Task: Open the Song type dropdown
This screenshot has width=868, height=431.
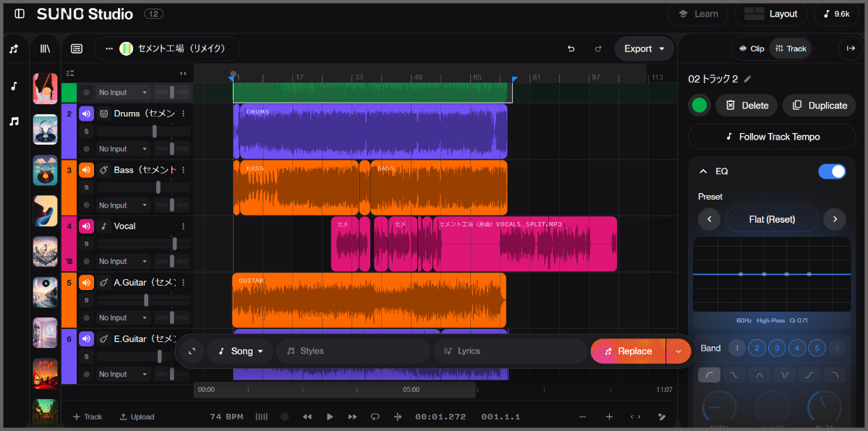Action: (241, 351)
